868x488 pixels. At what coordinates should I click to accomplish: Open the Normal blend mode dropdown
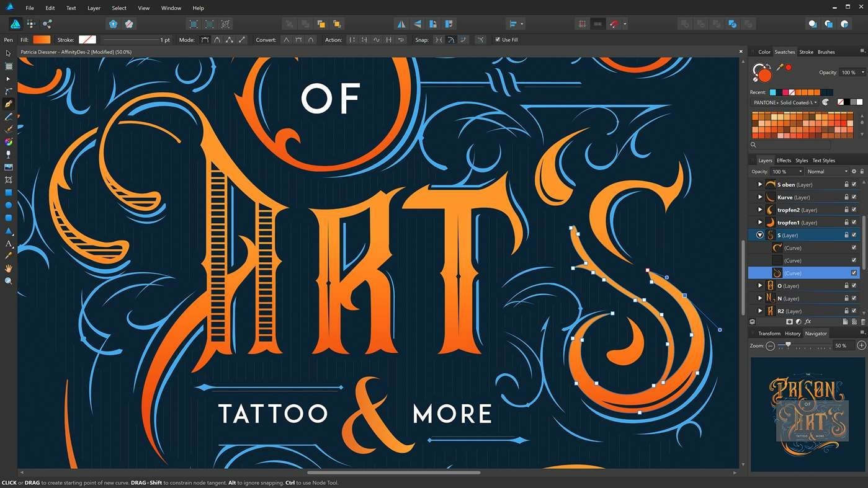[x=827, y=172]
